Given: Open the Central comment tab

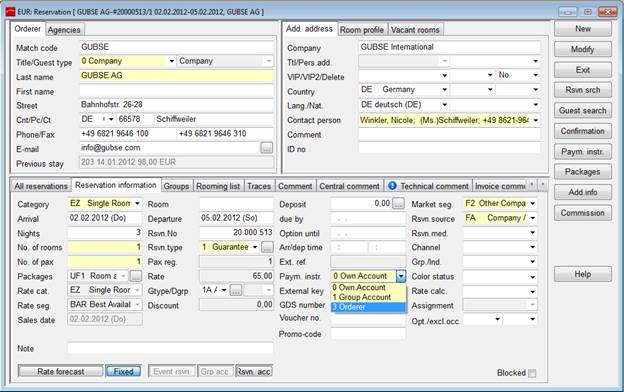Looking at the screenshot, I should tap(349, 186).
